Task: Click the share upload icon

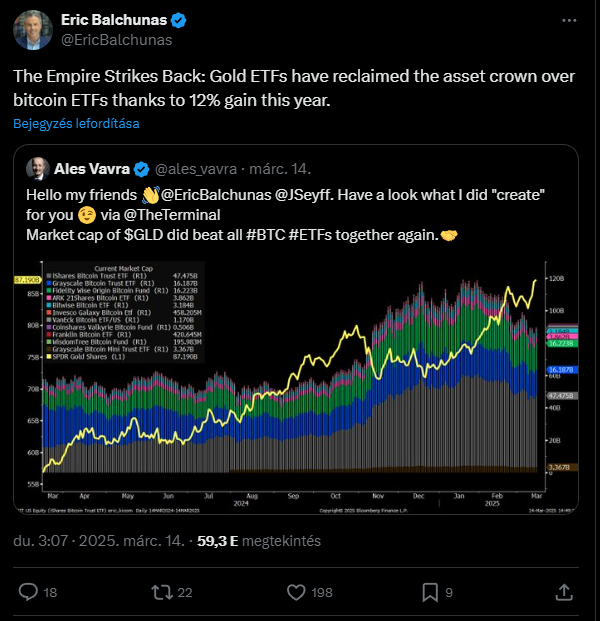Action: [x=564, y=592]
